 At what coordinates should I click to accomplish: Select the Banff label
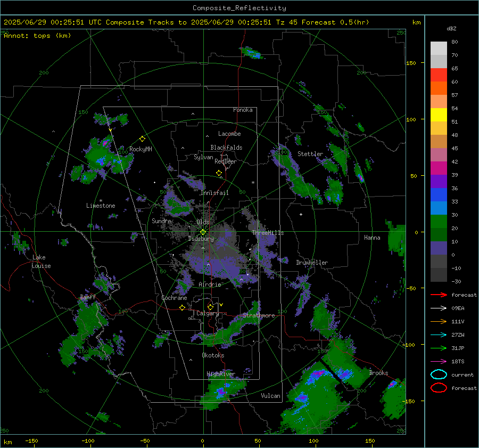[88, 297]
